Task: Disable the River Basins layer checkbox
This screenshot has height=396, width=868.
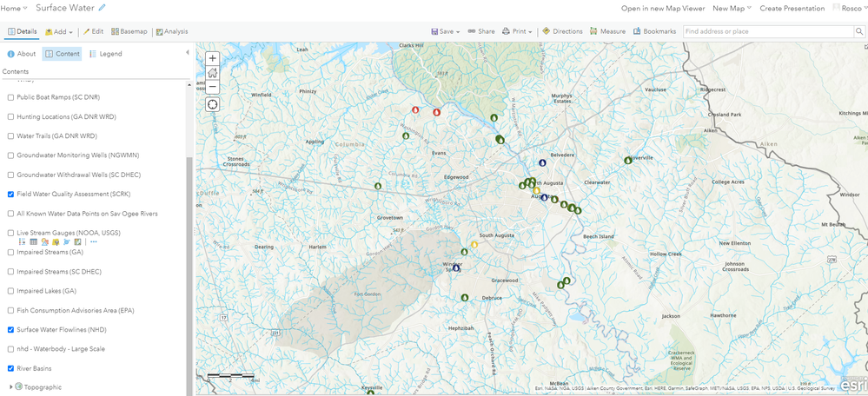Action: click(x=10, y=368)
